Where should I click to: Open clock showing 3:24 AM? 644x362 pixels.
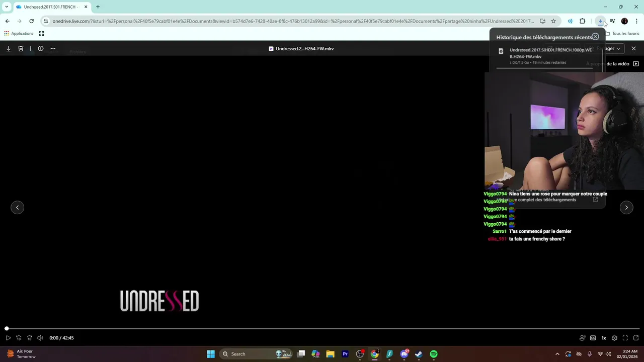(x=626, y=354)
